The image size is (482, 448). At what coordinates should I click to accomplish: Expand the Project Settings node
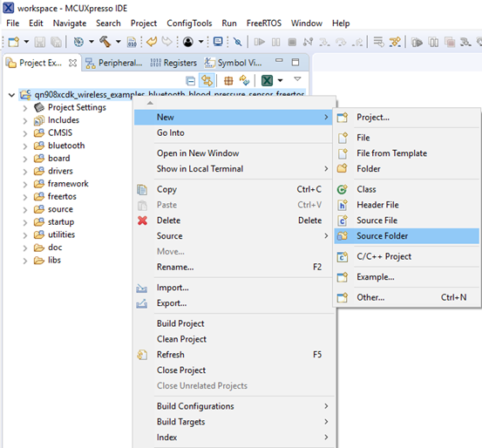pos(25,108)
